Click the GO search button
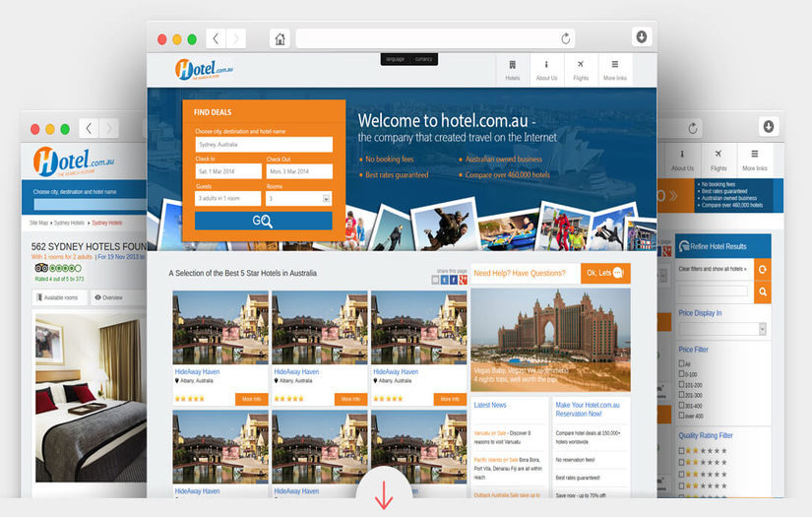The height and width of the screenshot is (517, 812). click(x=263, y=221)
